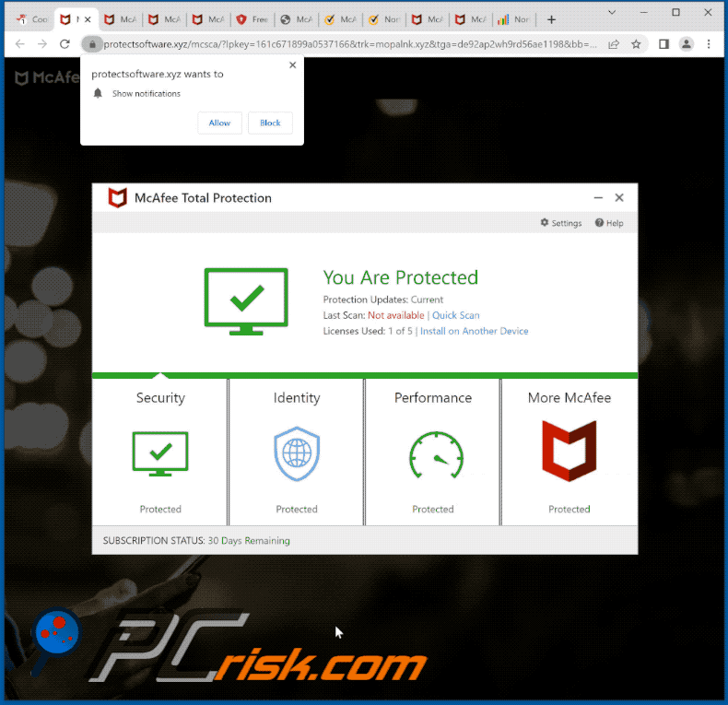Viewport: 728px width, 705px height.
Task: Close the notification permission popup
Action: click(x=292, y=65)
